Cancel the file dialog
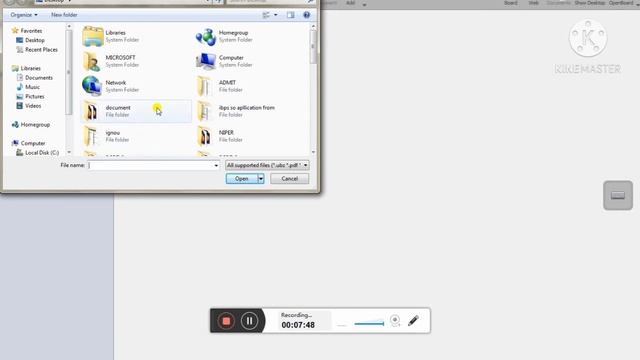This screenshot has width=640, height=360. pyautogui.click(x=289, y=179)
